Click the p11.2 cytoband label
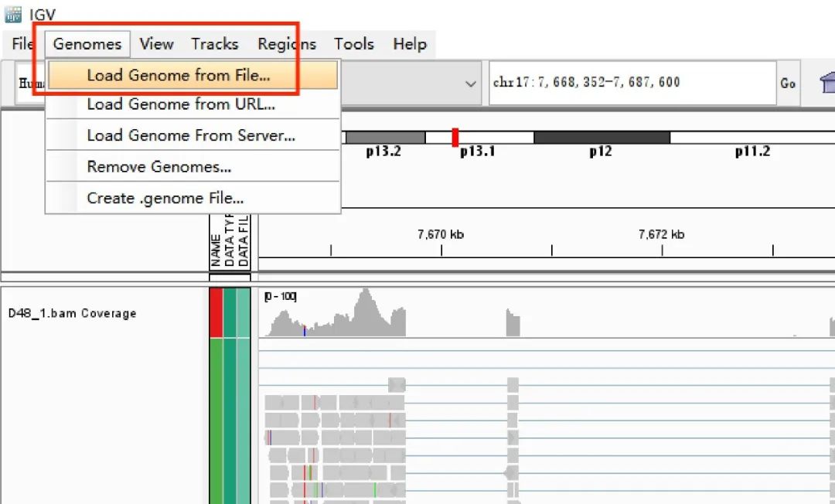The width and height of the screenshot is (835, 504). 752,152
